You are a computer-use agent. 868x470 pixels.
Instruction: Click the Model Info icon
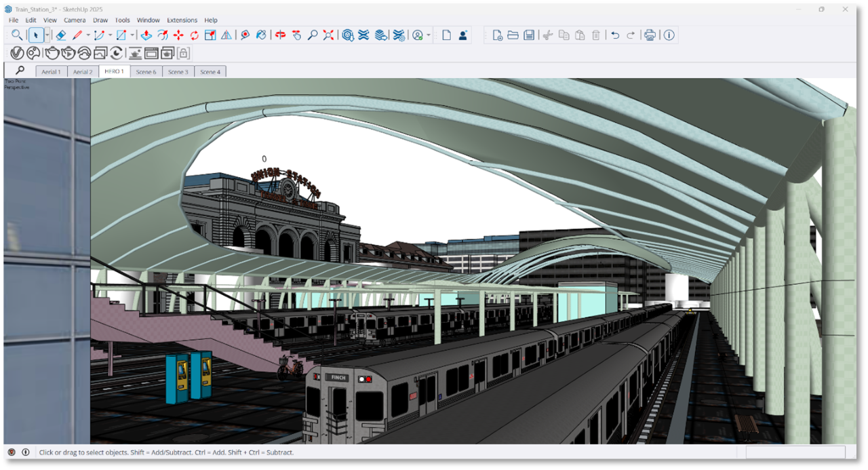click(x=669, y=35)
